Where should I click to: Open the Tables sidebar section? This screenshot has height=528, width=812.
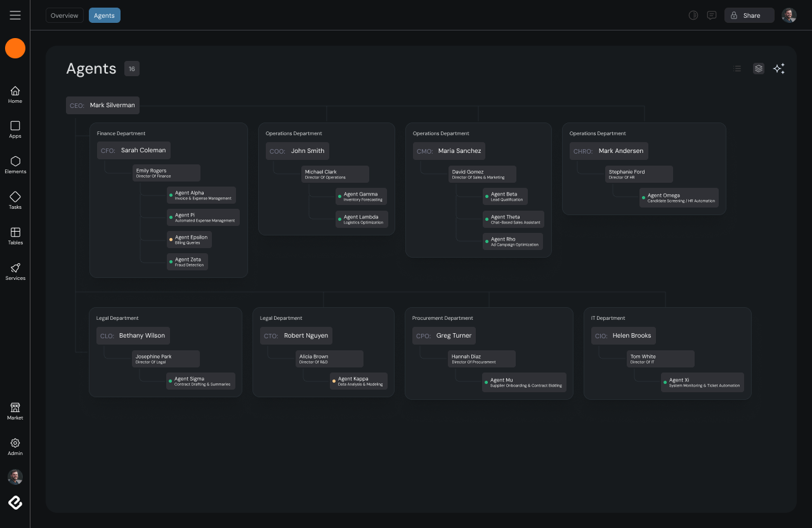click(x=15, y=237)
